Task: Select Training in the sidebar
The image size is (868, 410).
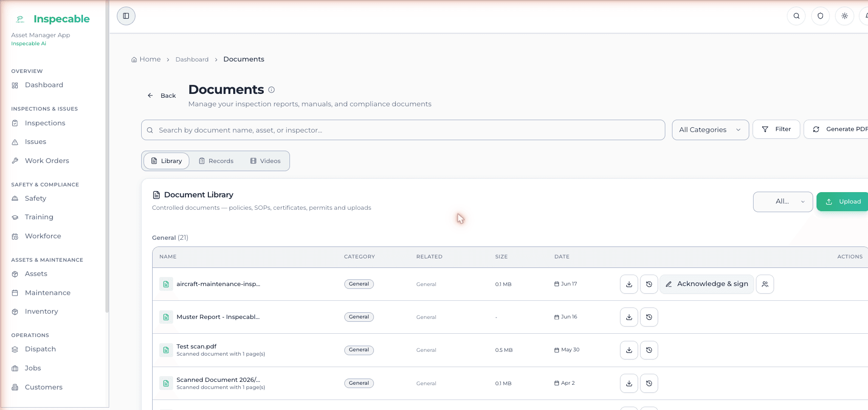Action: click(39, 217)
